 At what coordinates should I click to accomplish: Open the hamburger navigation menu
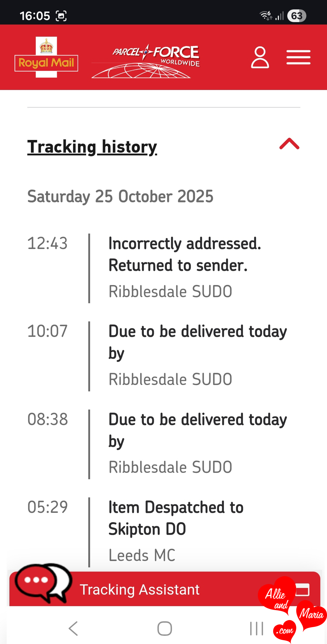(x=298, y=57)
